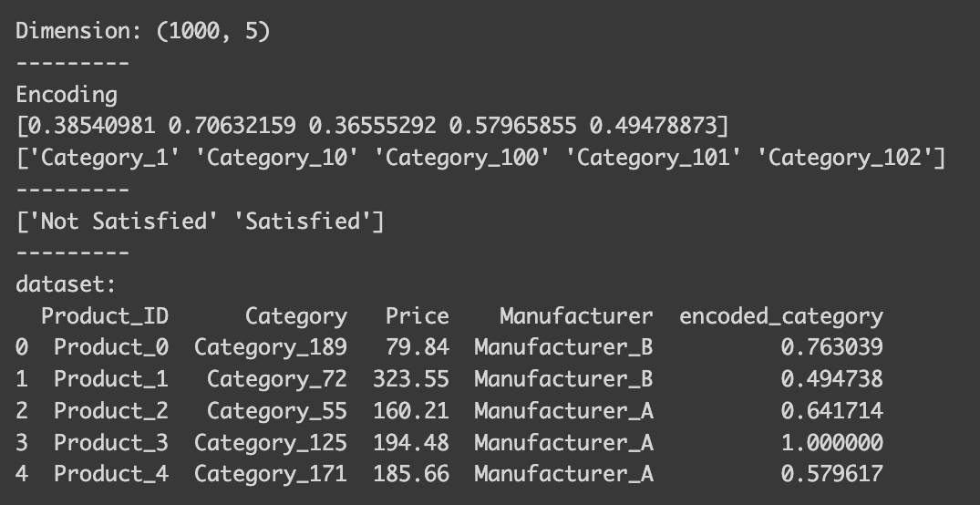
Task: Click the 'dataset:' heading text
Action: click(67, 284)
